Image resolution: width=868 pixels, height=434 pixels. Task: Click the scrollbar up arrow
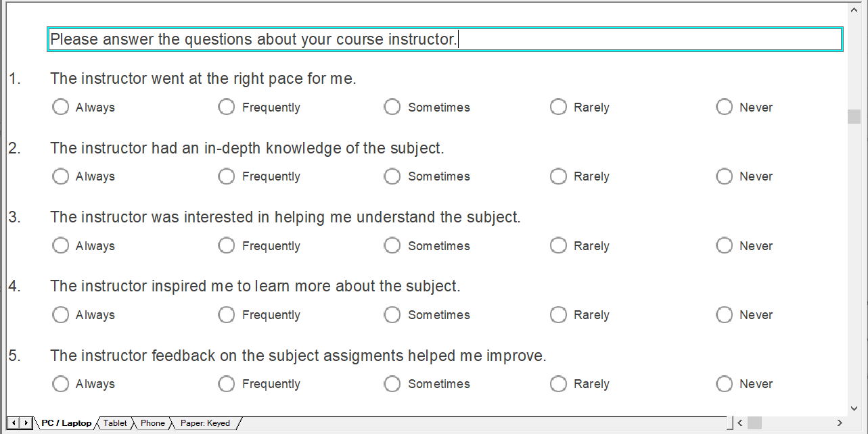(x=853, y=8)
